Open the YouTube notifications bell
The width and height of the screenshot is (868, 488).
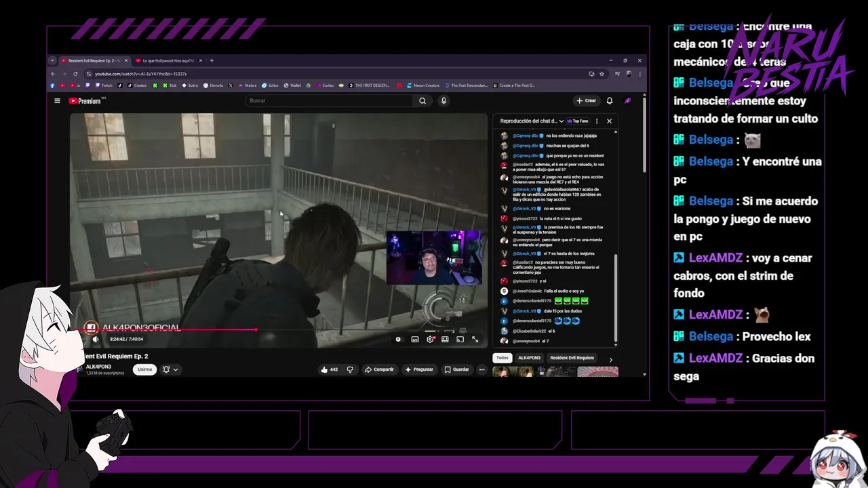[x=610, y=101]
